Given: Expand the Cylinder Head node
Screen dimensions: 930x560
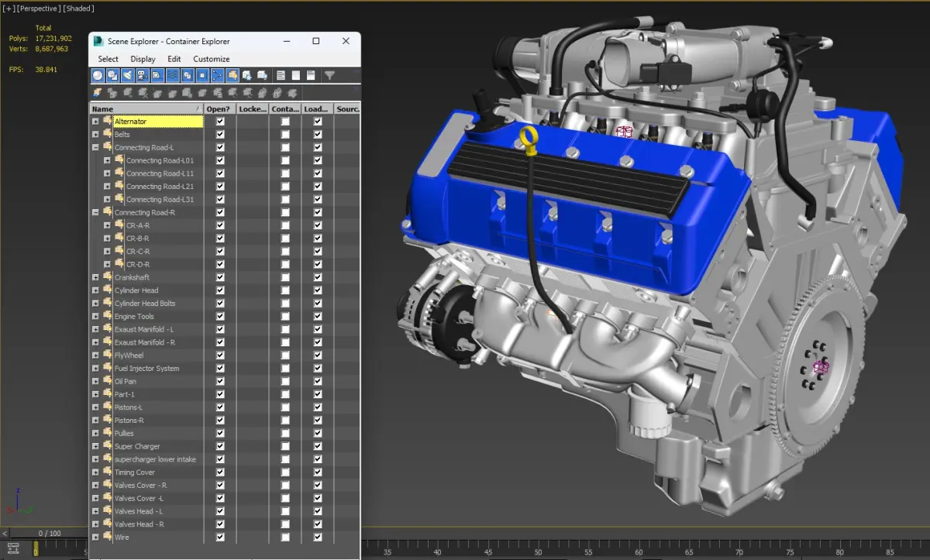Looking at the screenshot, I should pyautogui.click(x=95, y=290).
